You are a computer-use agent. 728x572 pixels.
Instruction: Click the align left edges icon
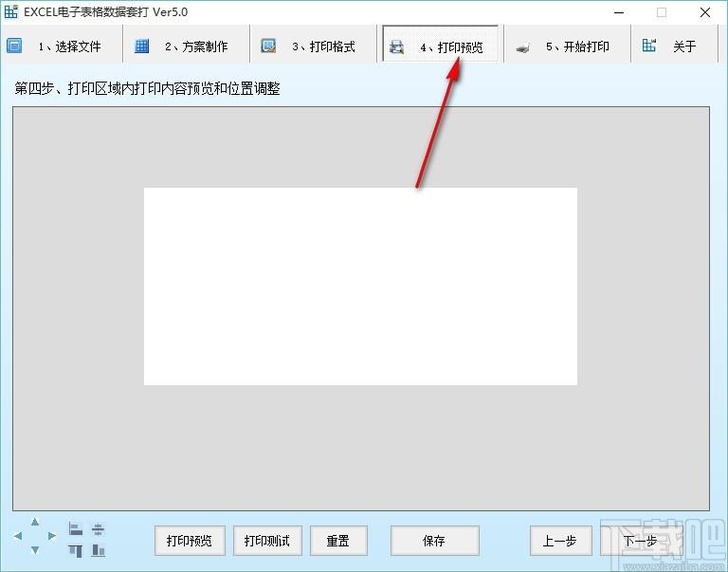76,528
